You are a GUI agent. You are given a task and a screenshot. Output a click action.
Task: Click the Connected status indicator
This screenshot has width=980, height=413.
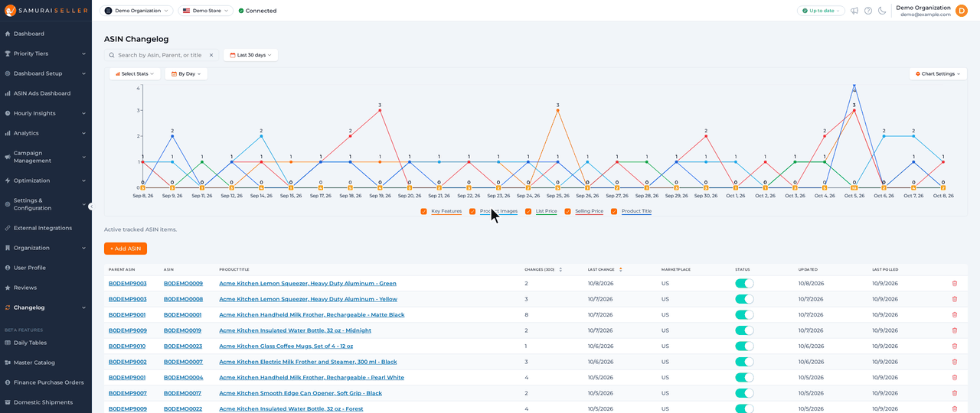click(x=257, y=11)
